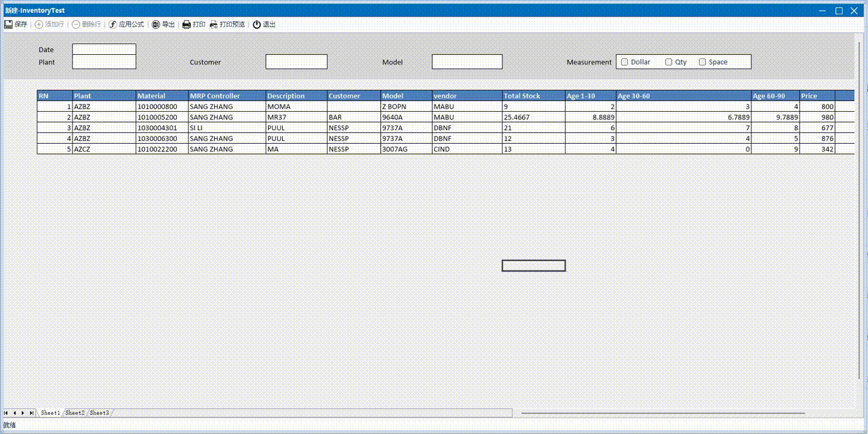
Task: Apply formula with 应用公式 button
Action: point(126,24)
